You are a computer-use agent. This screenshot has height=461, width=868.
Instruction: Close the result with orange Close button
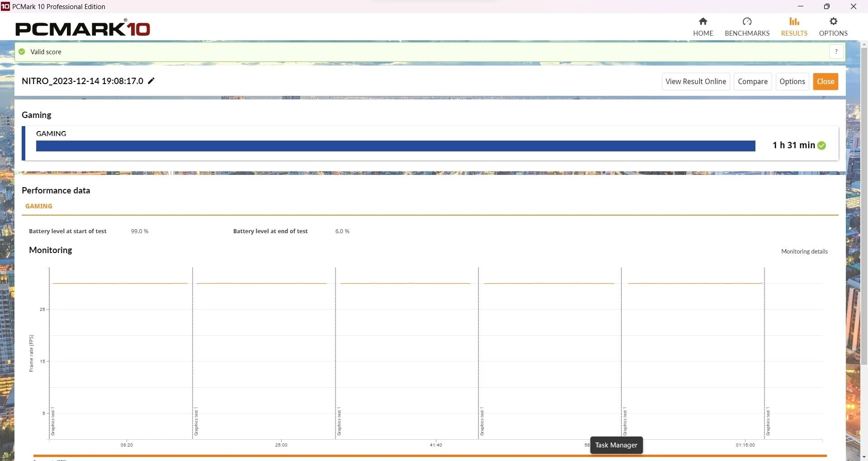(826, 81)
